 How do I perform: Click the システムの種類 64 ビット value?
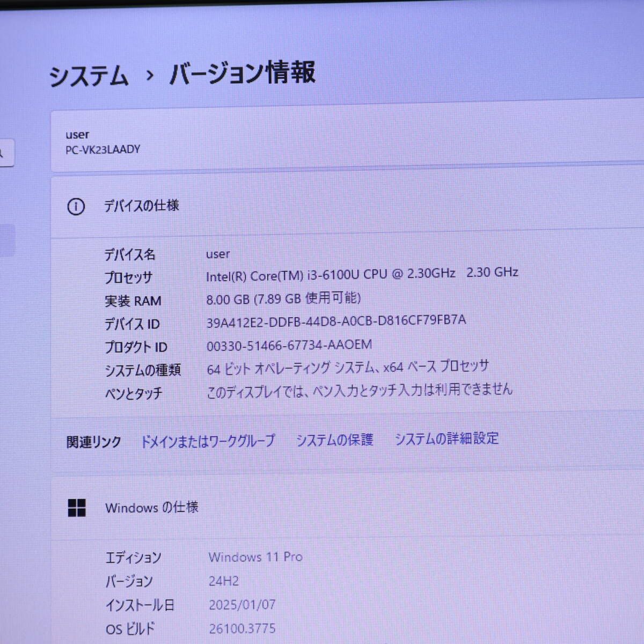coord(348,368)
